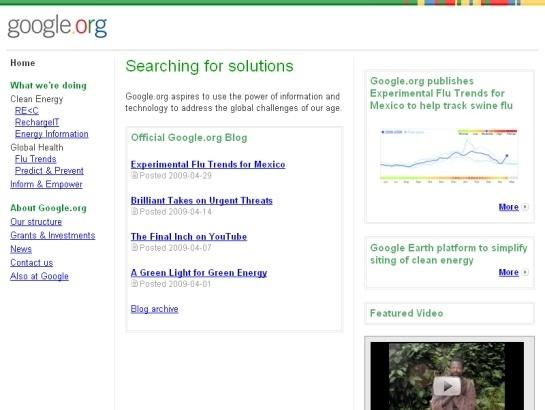The width and height of the screenshot is (545, 410).
Task: Open the News page
Action: (21, 249)
